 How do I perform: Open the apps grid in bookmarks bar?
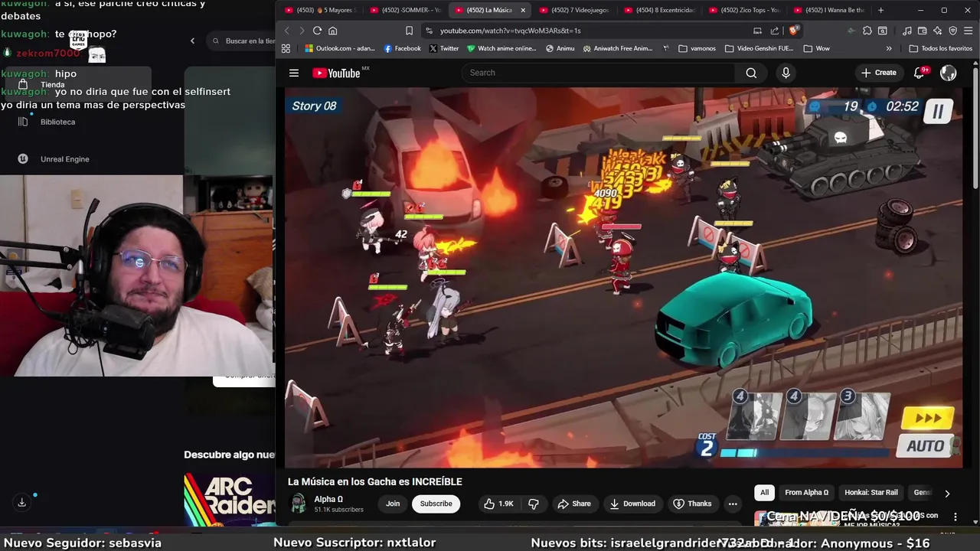[x=286, y=48]
